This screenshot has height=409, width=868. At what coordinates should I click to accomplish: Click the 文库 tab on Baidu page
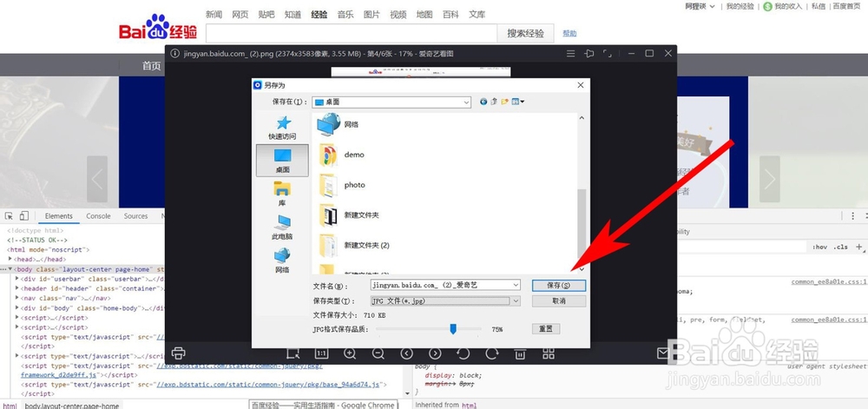click(x=477, y=15)
